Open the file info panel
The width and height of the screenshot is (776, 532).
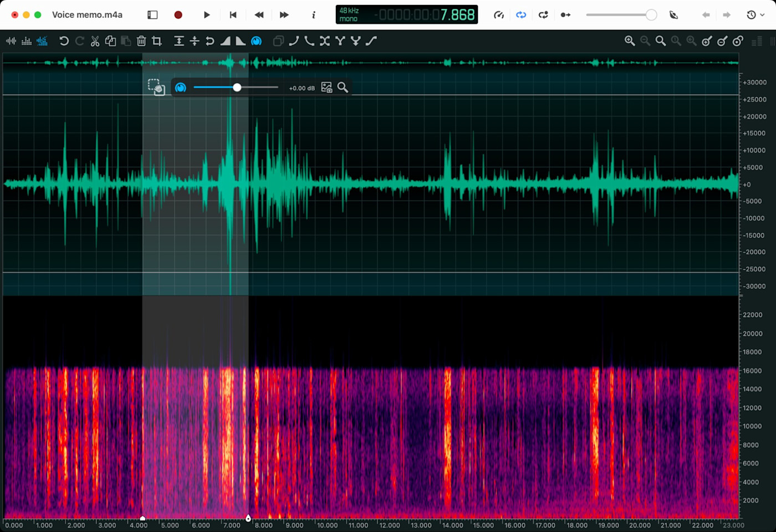314,15
